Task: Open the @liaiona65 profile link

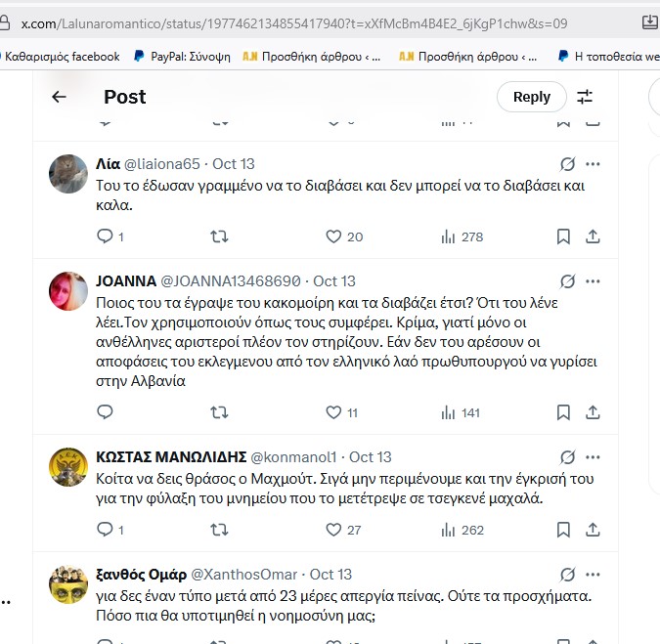Action: tap(162, 164)
